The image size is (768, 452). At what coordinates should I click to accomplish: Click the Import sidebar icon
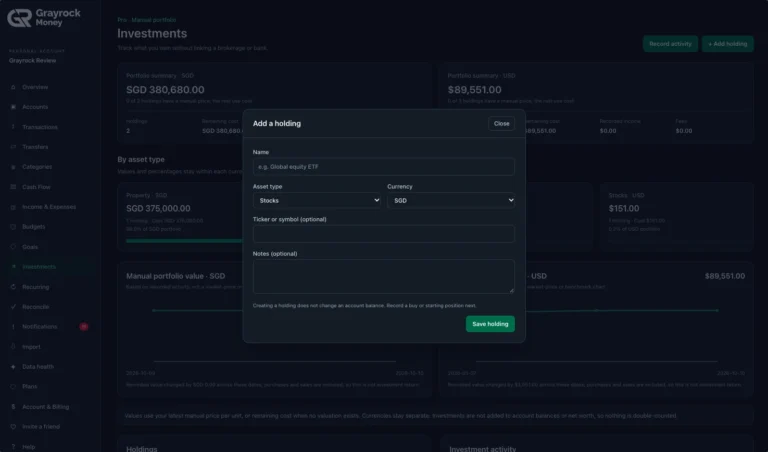tap(13, 347)
